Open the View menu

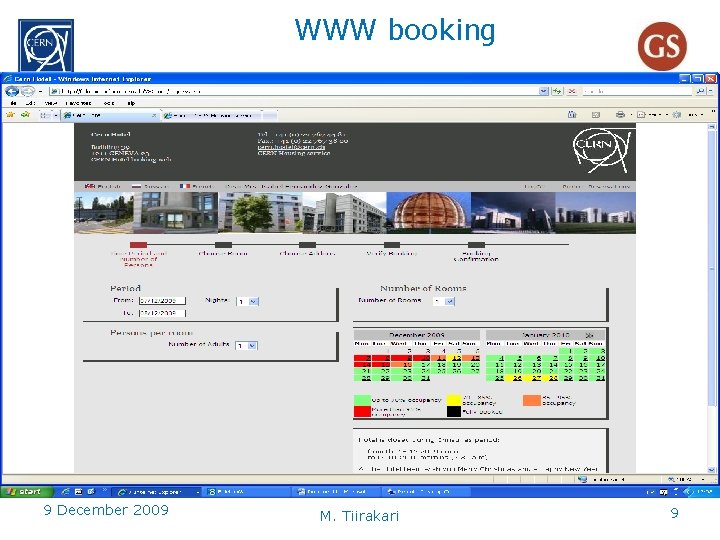[x=51, y=103]
